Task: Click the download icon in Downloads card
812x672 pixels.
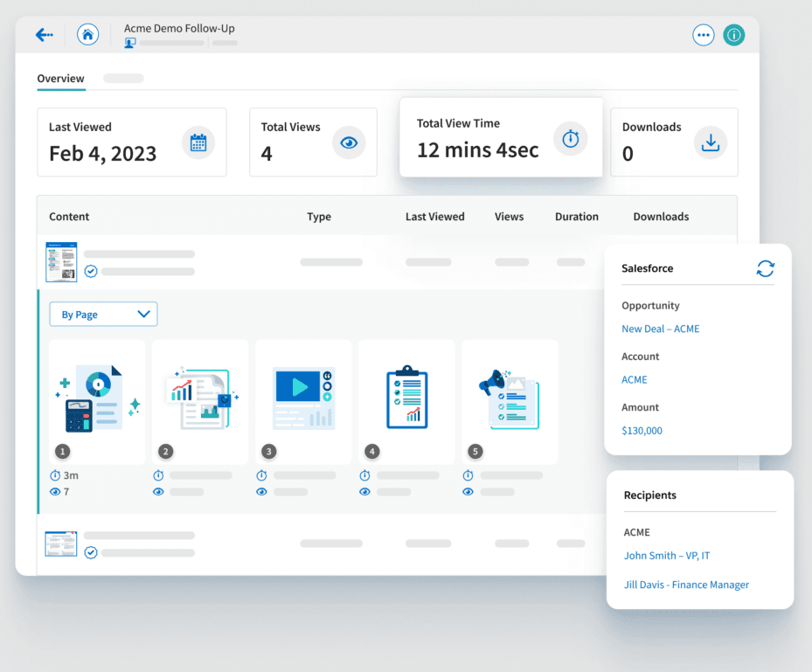Action: click(711, 142)
